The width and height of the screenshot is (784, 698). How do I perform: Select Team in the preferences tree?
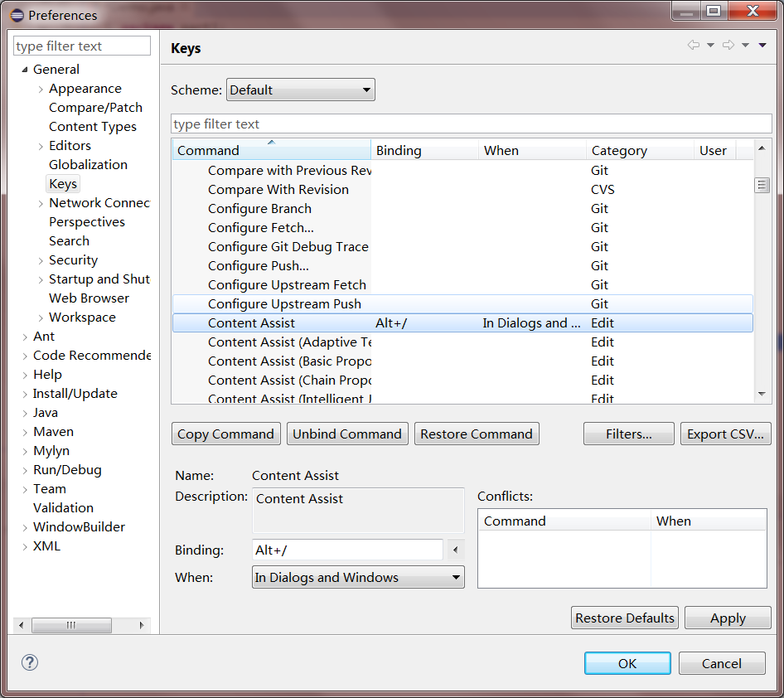50,488
